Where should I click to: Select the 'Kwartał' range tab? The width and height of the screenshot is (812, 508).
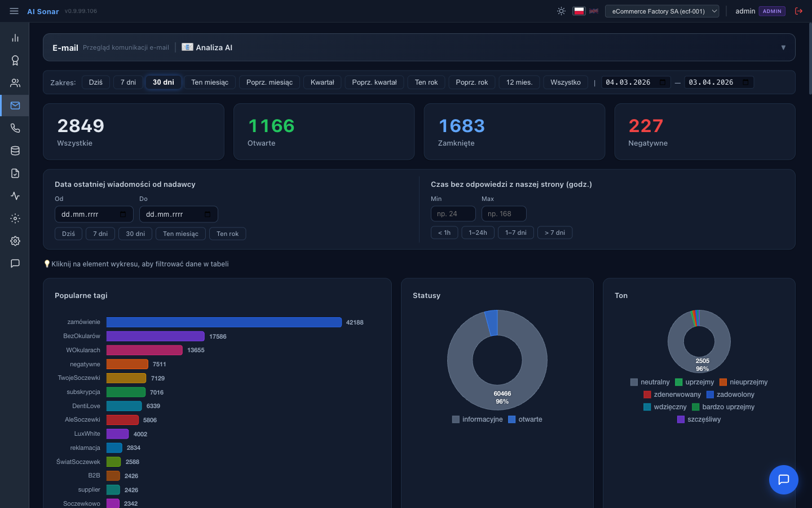pos(322,82)
